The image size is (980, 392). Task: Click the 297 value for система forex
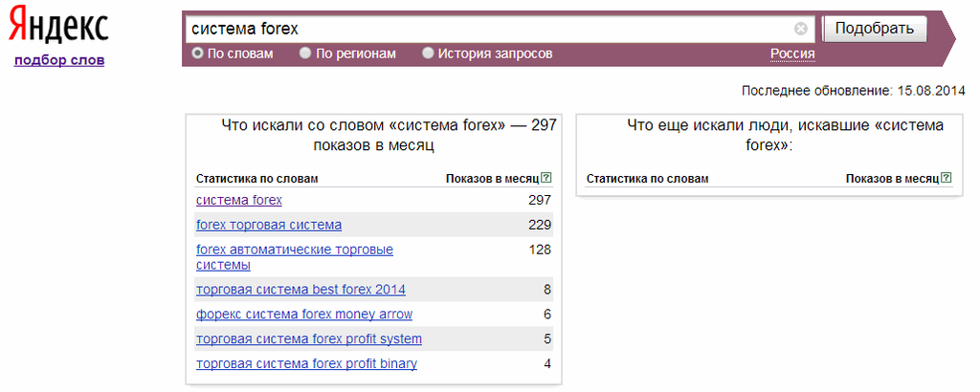(x=540, y=200)
